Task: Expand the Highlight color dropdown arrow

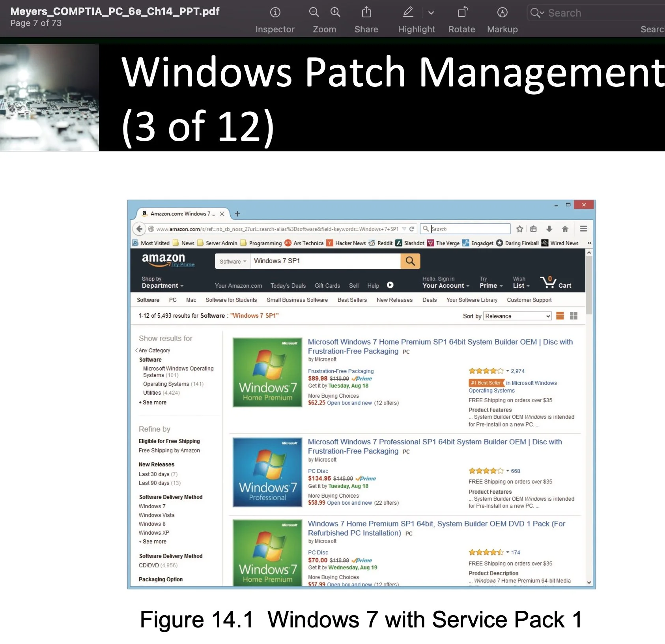Action: (x=431, y=13)
